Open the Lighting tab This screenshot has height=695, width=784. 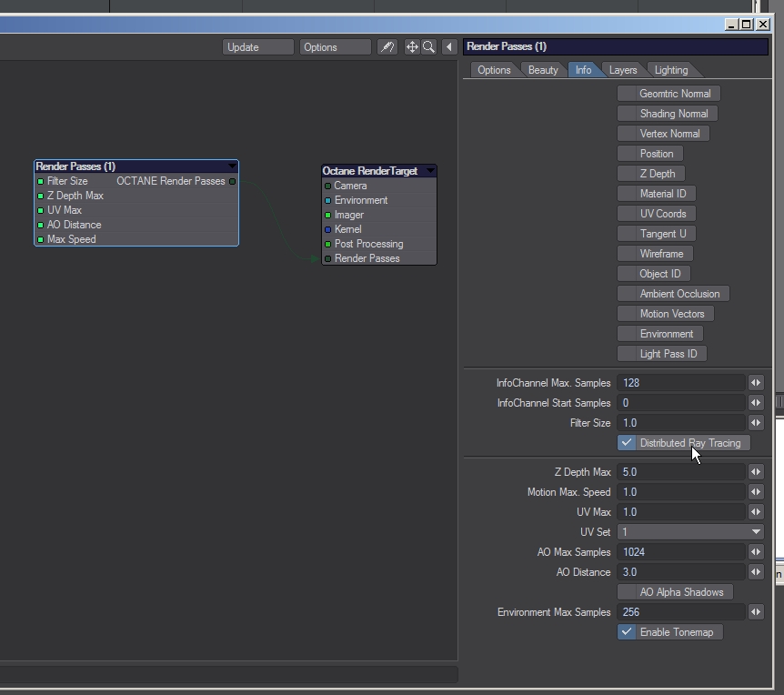[x=671, y=70]
